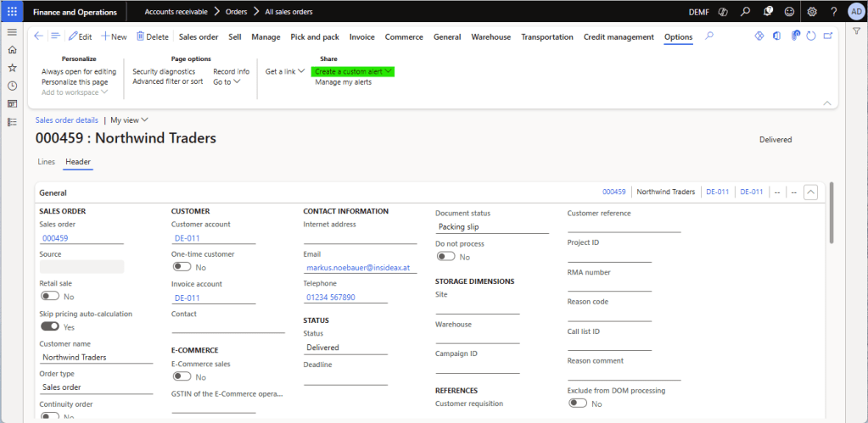Click the DEMF company picker
The height and width of the screenshot is (423, 868).
tap(698, 12)
